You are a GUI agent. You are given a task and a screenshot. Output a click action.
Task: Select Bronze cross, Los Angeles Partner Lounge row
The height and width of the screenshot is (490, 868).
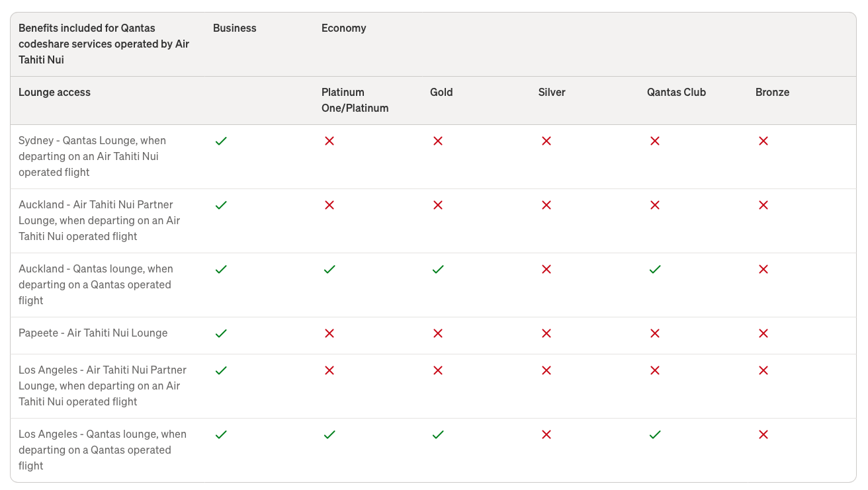pos(763,370)
